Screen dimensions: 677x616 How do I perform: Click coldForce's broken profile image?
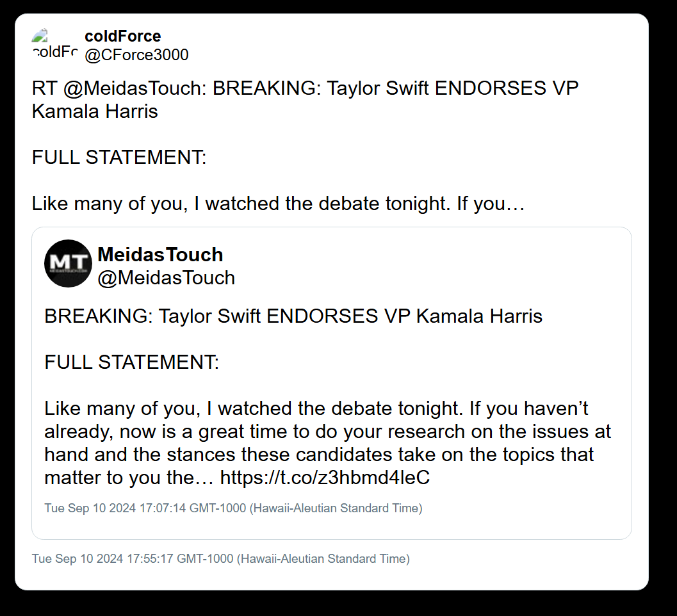tap(54, 44)
